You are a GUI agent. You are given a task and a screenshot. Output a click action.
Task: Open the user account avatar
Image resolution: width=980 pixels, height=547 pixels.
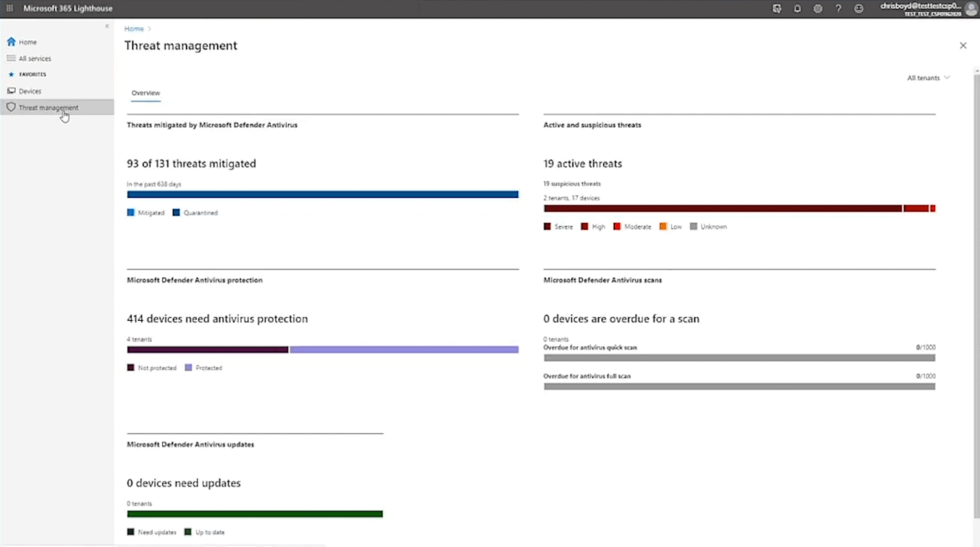pyautogui.click(x=971, y=9)
